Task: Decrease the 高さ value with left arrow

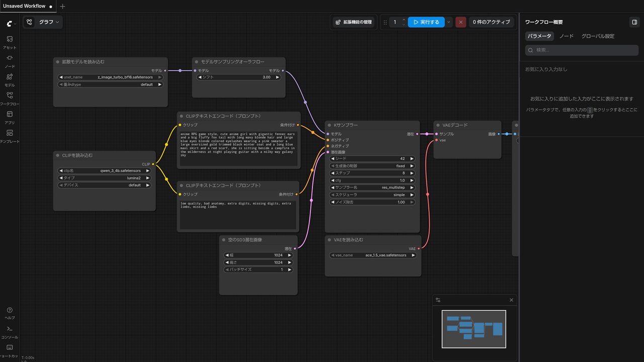Action: [x=226, y=262]
